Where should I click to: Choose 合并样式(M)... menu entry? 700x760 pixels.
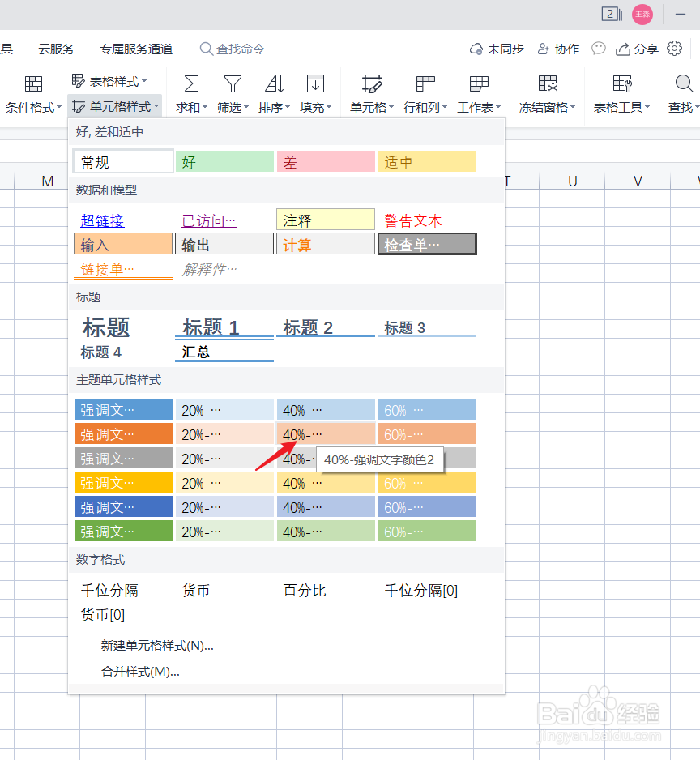coord(140,672)
